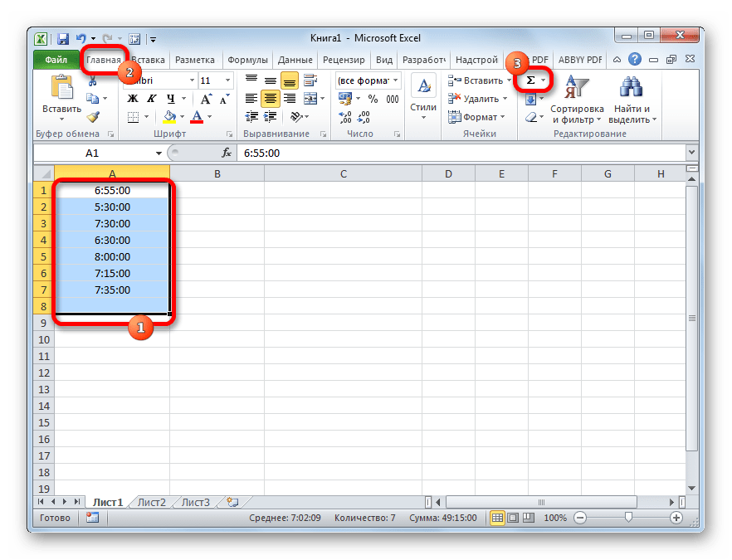Toggle bold formatting
The height and width of the screenshot is (560, 732).
pos(131,99)
